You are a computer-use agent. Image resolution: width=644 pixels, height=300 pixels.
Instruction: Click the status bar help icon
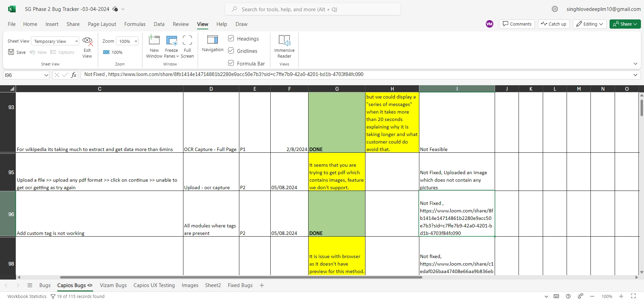point(568,296)
